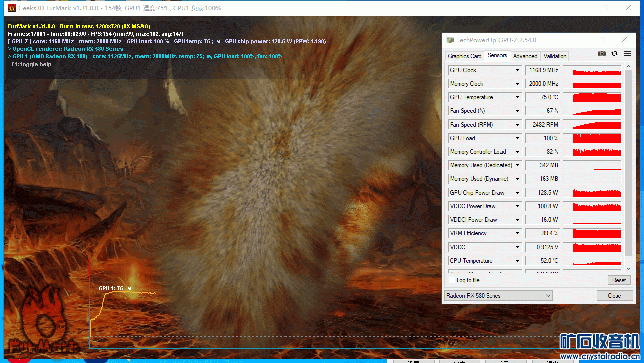Click the 82 % Memory Controller Load reading
This screenshot has height=363, width=644.
pyautogui.click(x=543, y=152)
